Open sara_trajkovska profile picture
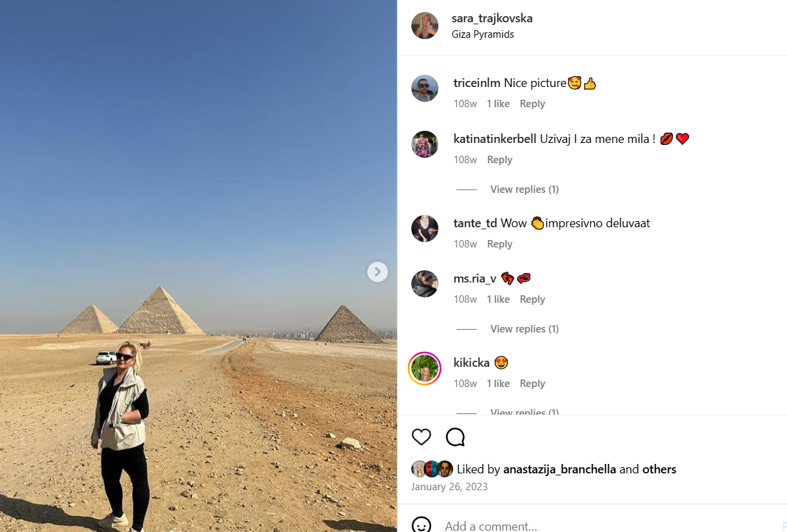The width and height of the screenshot is (787, 532). [x=425, y=26]
